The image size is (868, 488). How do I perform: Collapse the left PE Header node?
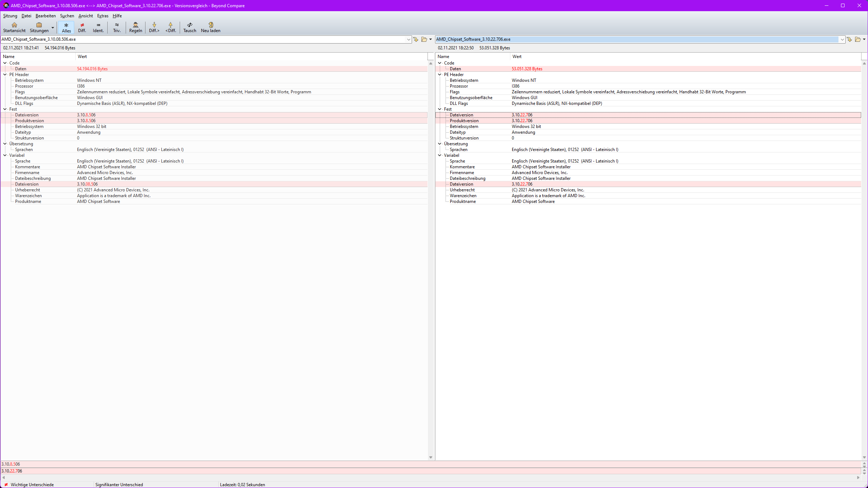coord(5,75)
